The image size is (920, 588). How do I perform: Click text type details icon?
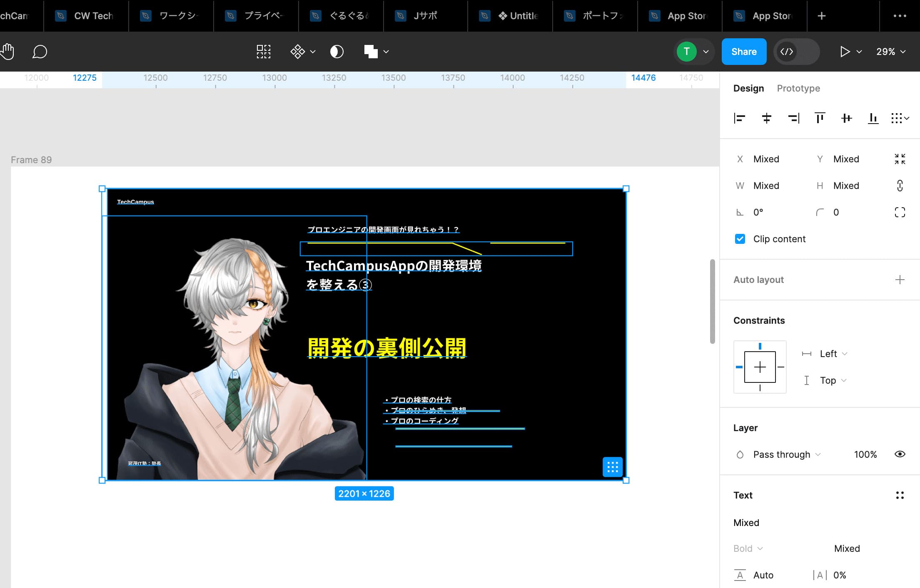click(900, 495)
